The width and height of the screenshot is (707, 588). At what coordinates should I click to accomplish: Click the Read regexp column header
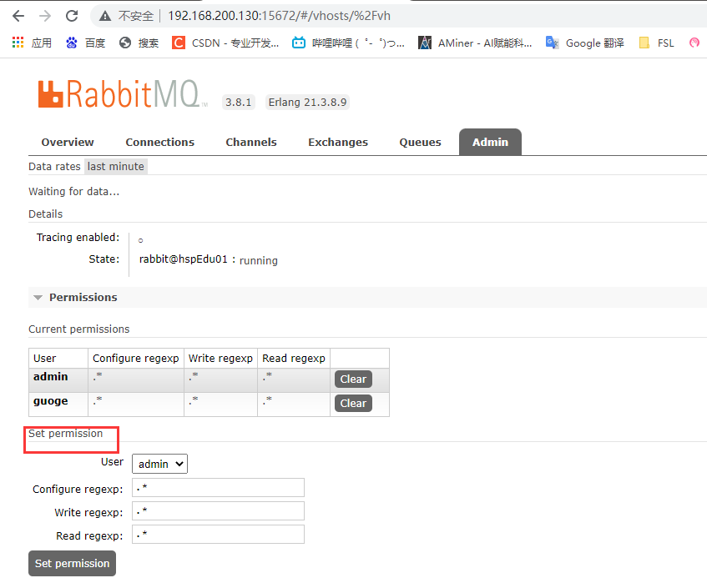tap(294, 358)
